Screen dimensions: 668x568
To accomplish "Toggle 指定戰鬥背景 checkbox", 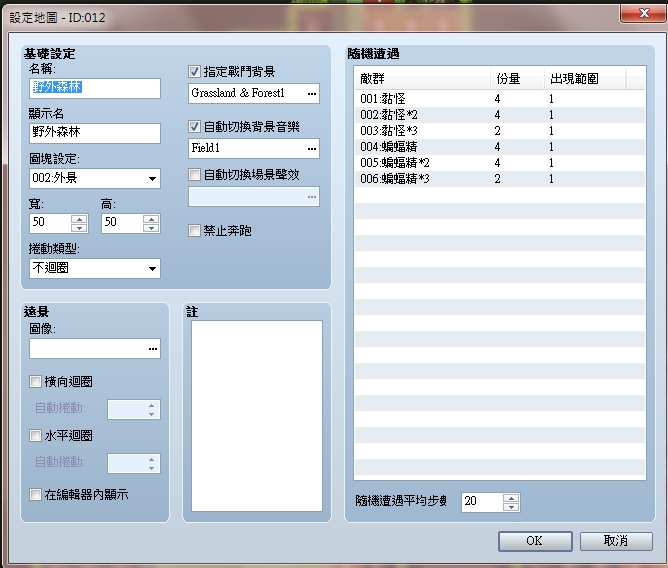I will pos(194,72).
